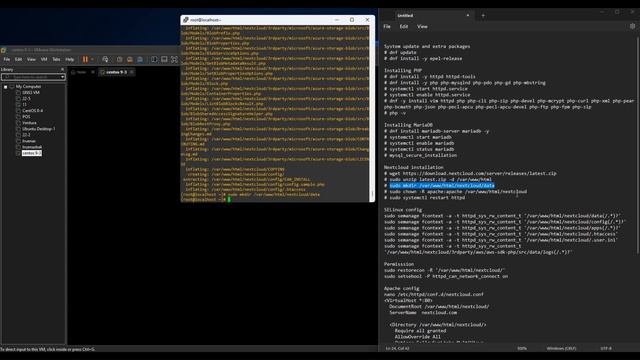Click the UTF-8 encoding in Notepad status bar
This screenshot has width=640, height=360.
point(606,349)
